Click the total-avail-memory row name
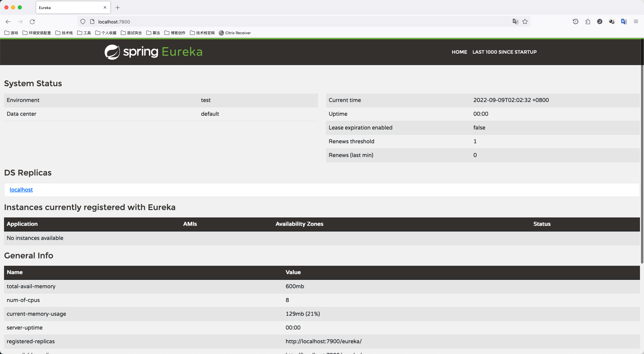 (31, 286)
